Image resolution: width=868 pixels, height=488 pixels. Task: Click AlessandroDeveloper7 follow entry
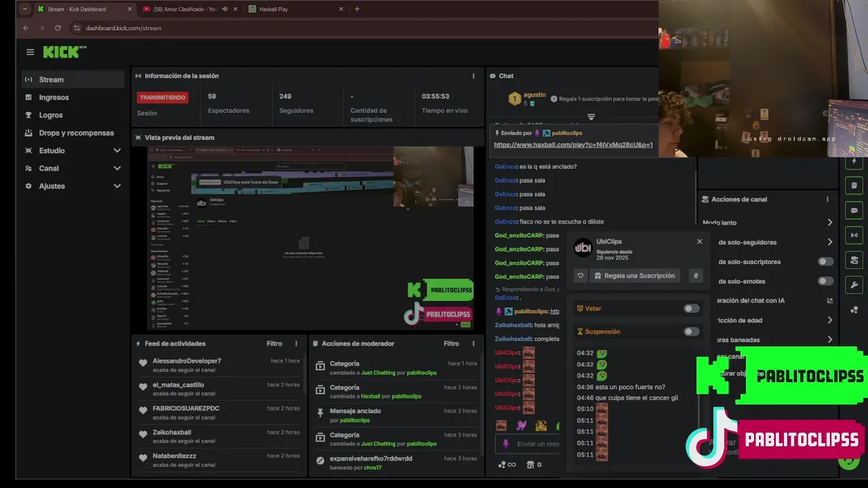coord(218,365)
